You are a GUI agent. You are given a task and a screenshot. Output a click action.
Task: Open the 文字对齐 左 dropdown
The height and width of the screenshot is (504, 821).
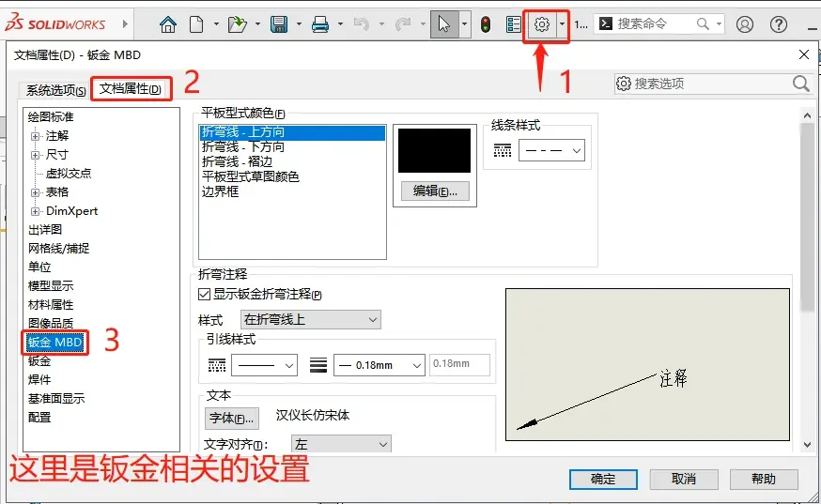point(341,444)
